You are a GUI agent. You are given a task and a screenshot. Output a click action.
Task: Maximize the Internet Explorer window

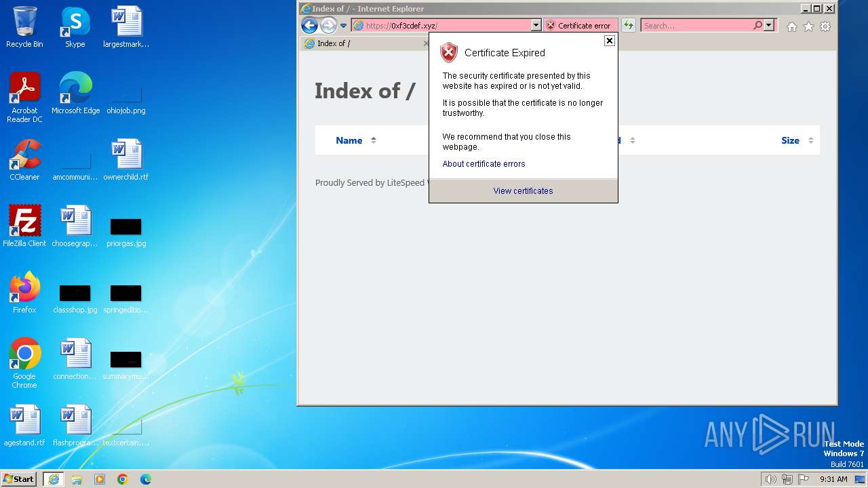tap(816, 9)
